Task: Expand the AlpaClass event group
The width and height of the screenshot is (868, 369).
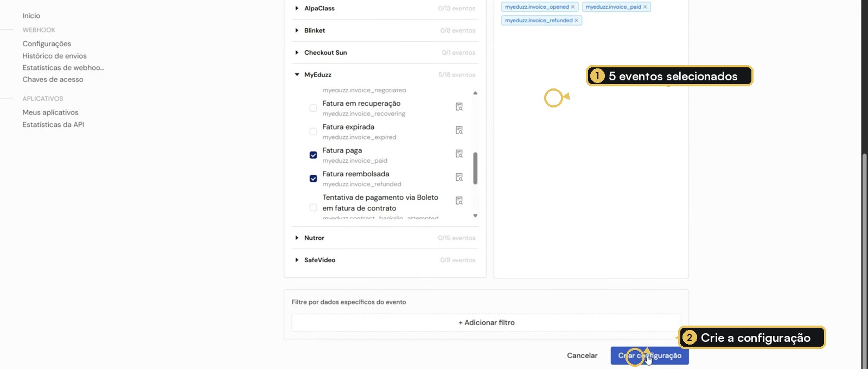Action: tap(297, 8)
